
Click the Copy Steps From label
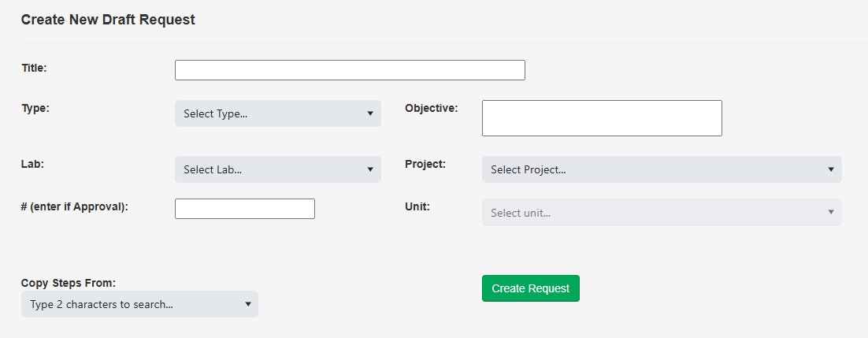[69, 283]
